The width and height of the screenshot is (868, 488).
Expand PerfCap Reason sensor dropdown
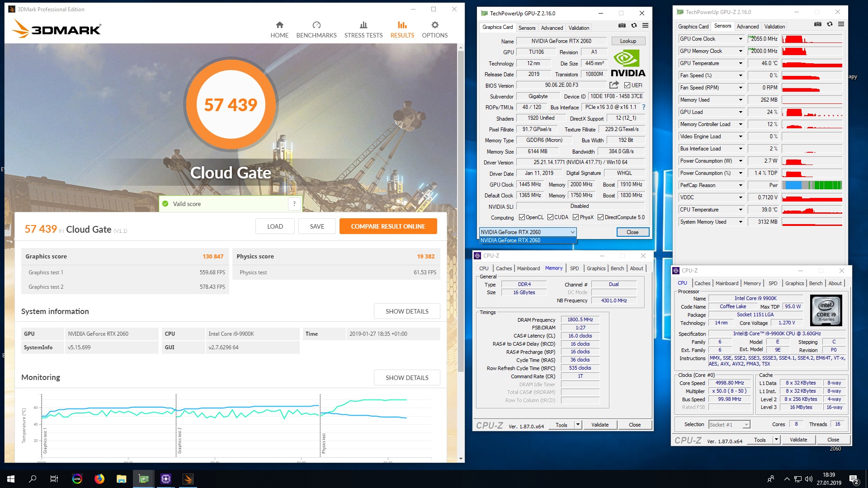741,185
